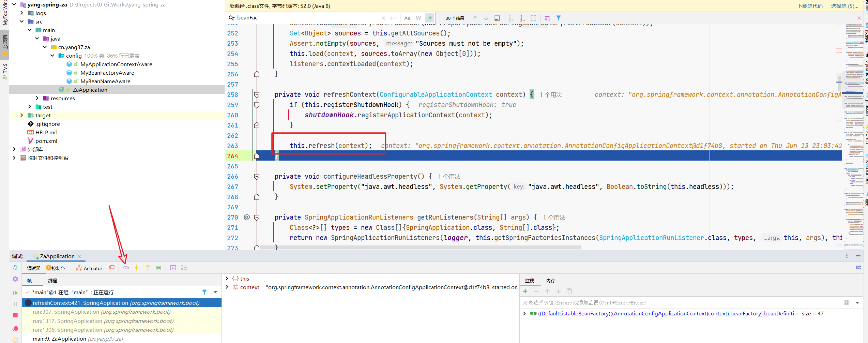Close the ZaApplication debug tab
The width and height of the screenshot is (868, 343).
[79, 256]
